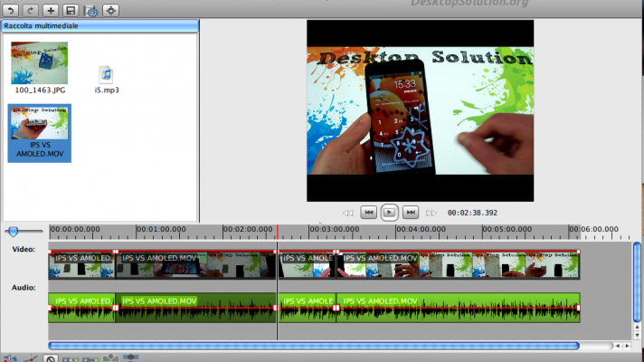
Task: Jump to the start of timeline
Action: (x=368, y=213)
